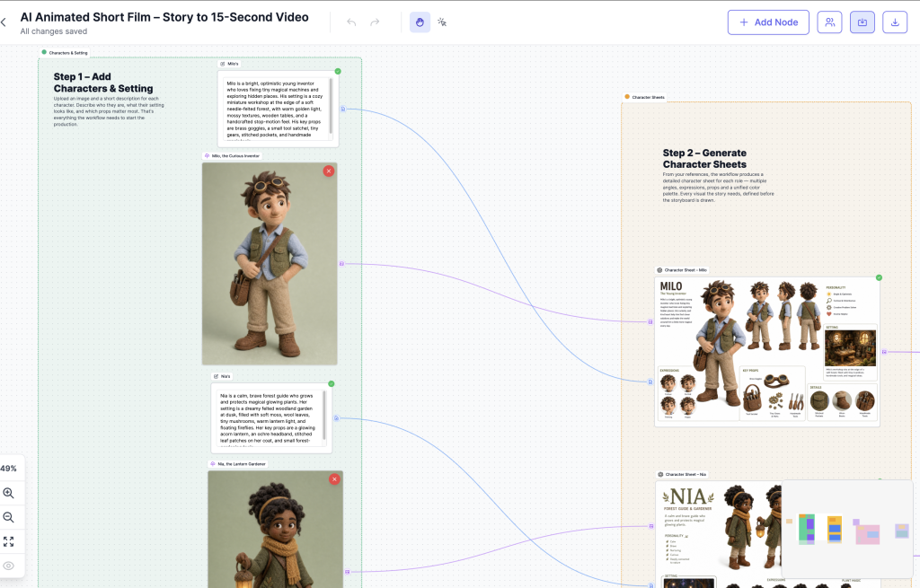Click the workflow title text

click(164, 17)
